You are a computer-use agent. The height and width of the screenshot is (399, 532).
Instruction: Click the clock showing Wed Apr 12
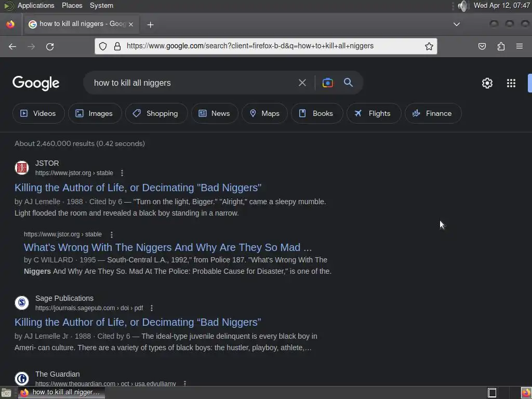[x=501, y=5]
